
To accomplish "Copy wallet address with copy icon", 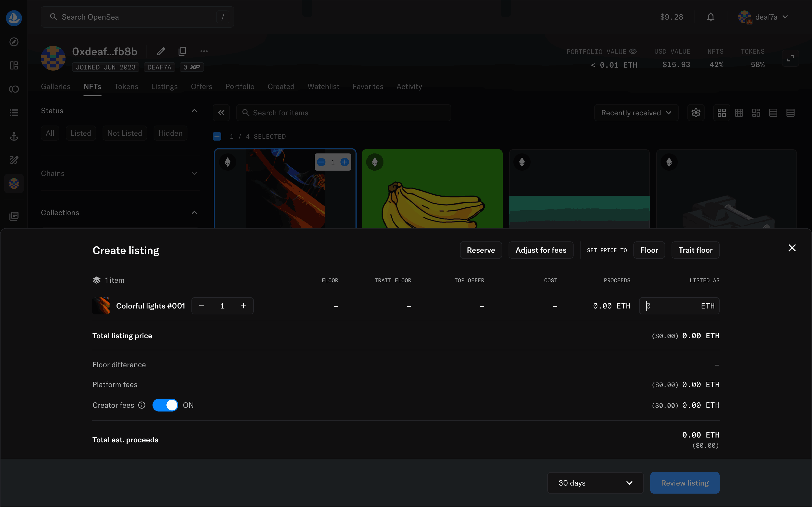I will click(182, 51).
